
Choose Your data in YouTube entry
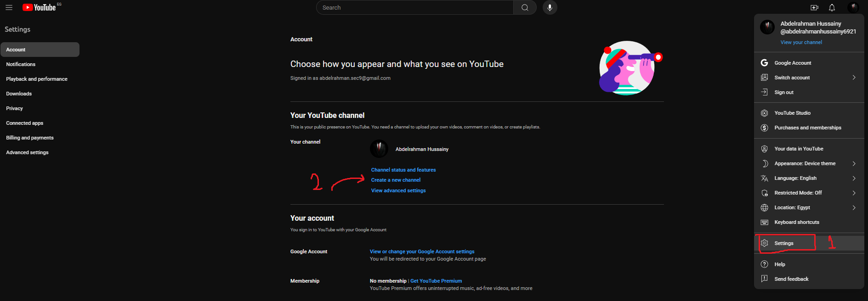[x=809, y=149]
